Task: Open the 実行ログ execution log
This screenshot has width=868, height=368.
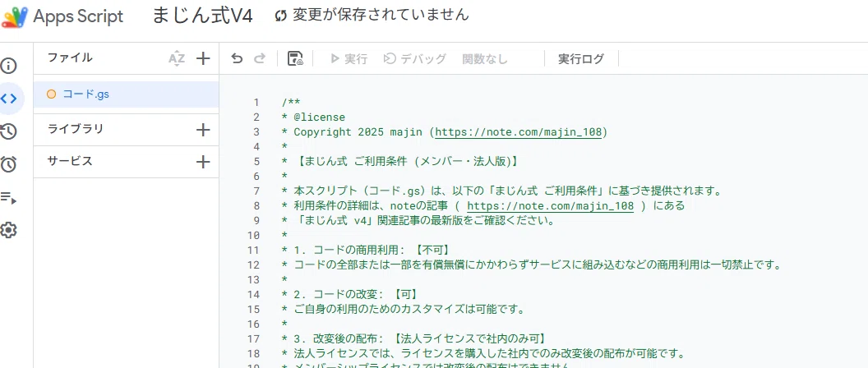Action: [580, 58]
